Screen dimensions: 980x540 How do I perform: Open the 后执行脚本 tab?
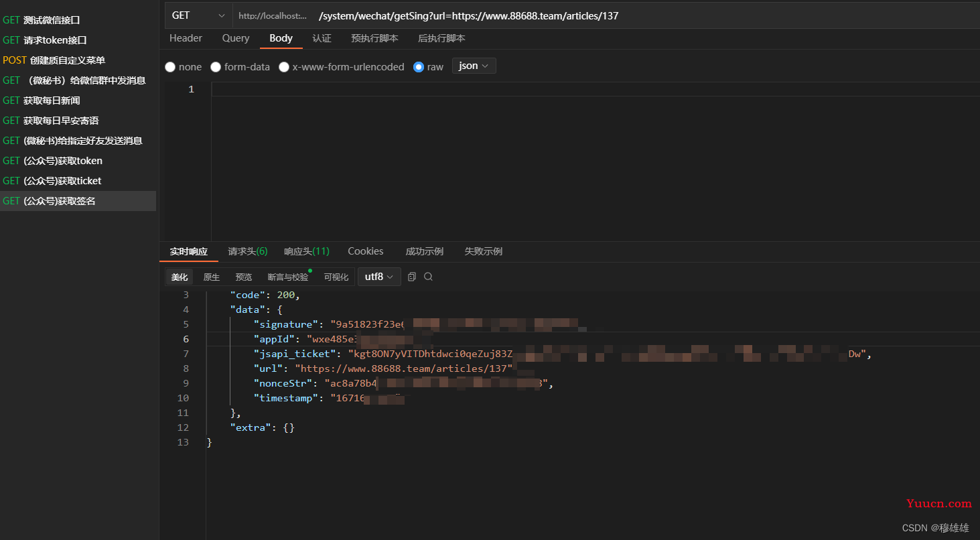coord(441,38)
